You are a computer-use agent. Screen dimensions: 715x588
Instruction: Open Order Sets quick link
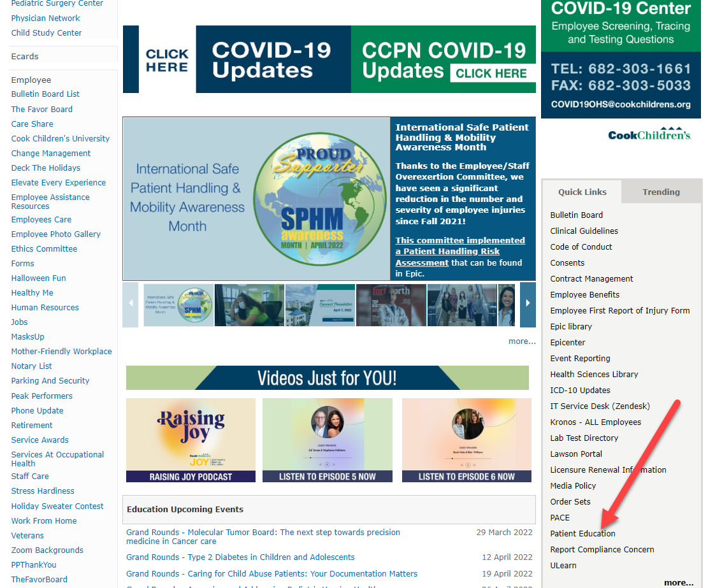pyautogui.click(x=570, y=501)
